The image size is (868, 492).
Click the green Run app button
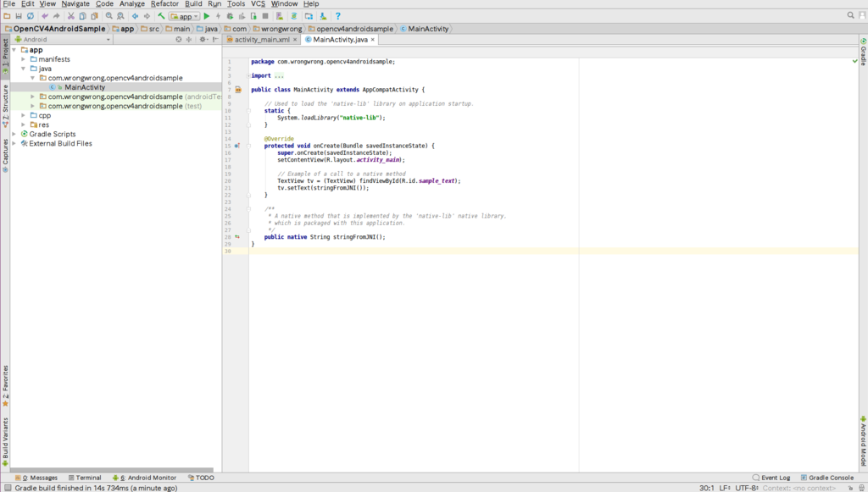click(206, 16)
